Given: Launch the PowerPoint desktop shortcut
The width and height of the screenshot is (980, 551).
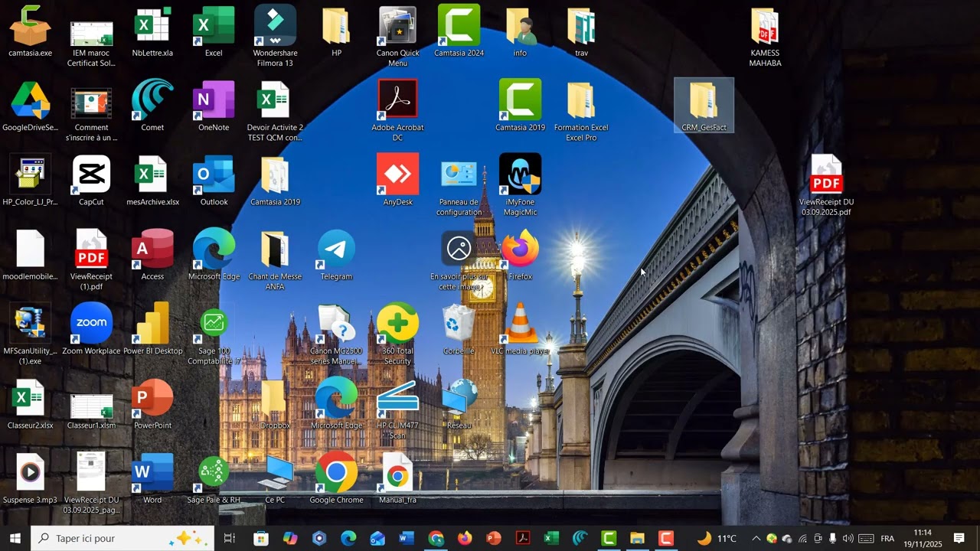Looking at the screenshot, I should 152,404.
